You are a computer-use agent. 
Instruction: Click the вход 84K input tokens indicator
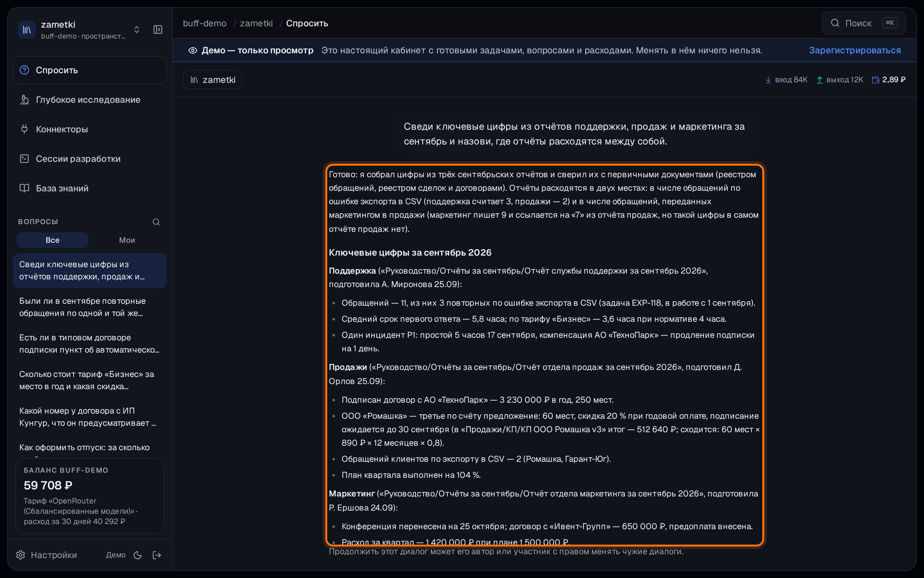pos(786,80)
